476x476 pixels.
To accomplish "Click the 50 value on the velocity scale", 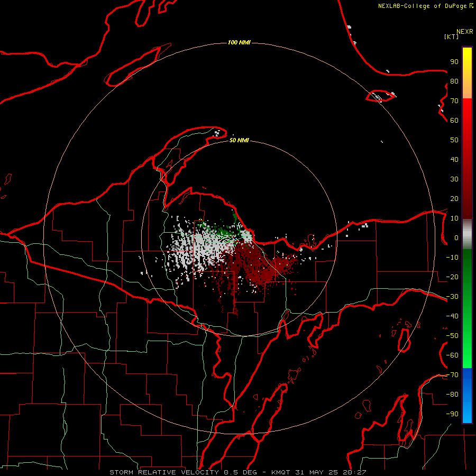I will pyautogui.click(x=454, y=140).
